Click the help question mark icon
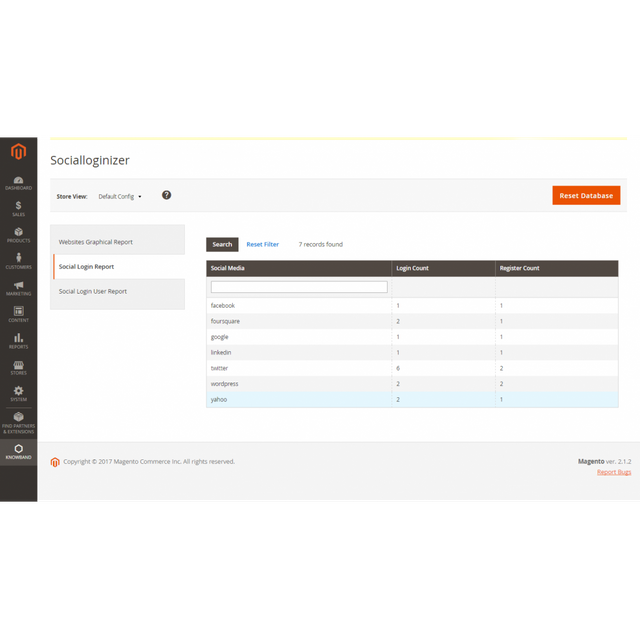640x640 pixels. tap(167, 195)
